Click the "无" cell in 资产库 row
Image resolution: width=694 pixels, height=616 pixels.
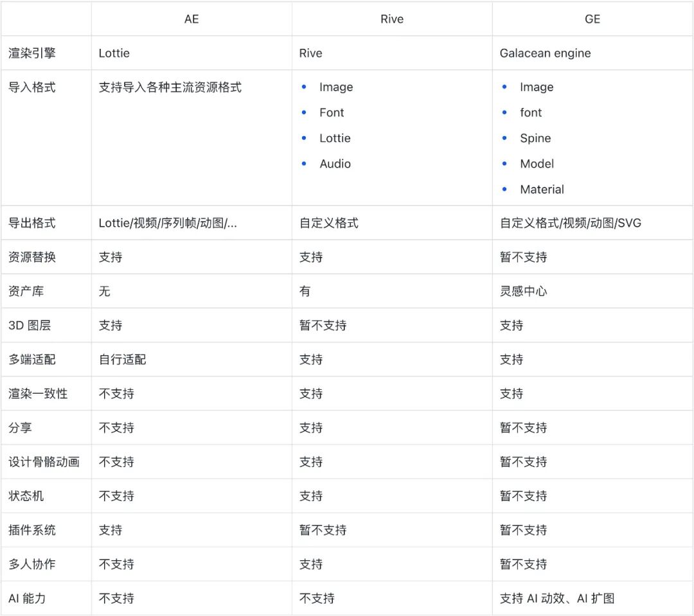(105, 291)
